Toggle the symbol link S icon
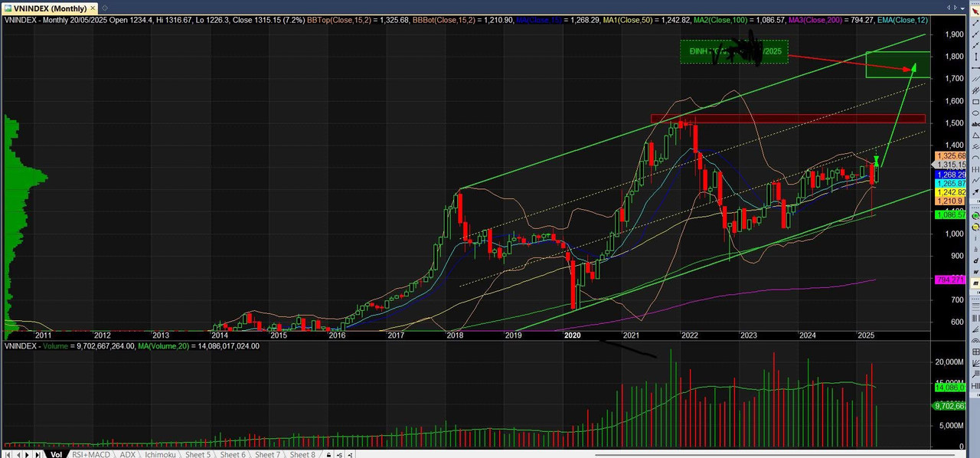This screenshot has height=458, width=980. [x=340, y=454]
